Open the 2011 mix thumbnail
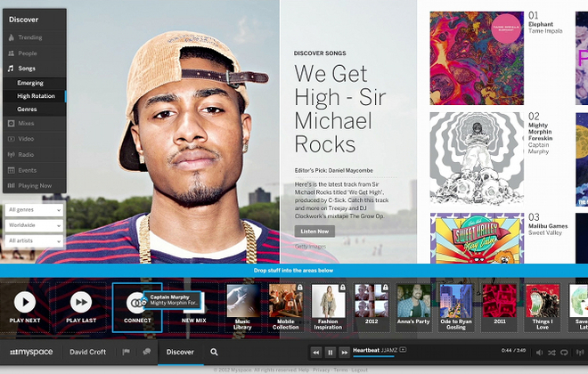Image resolution: width=588 pixels, height=374 pixels. pos(500,301)
